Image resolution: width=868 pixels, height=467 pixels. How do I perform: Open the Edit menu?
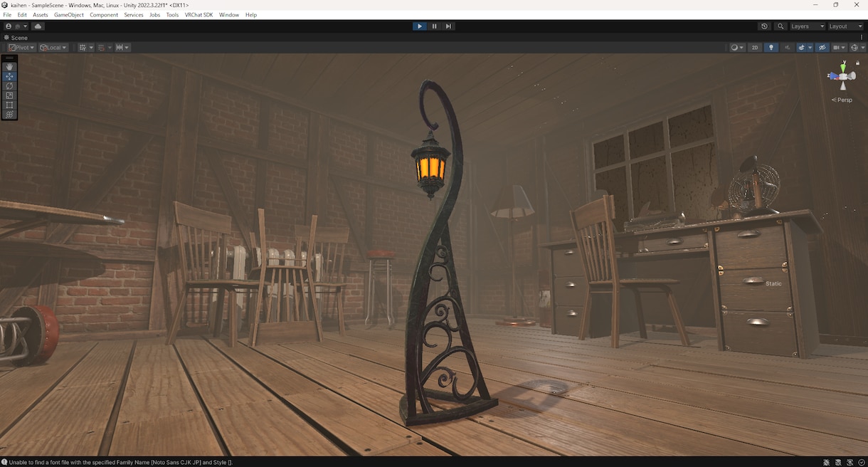tap(22, 15)
